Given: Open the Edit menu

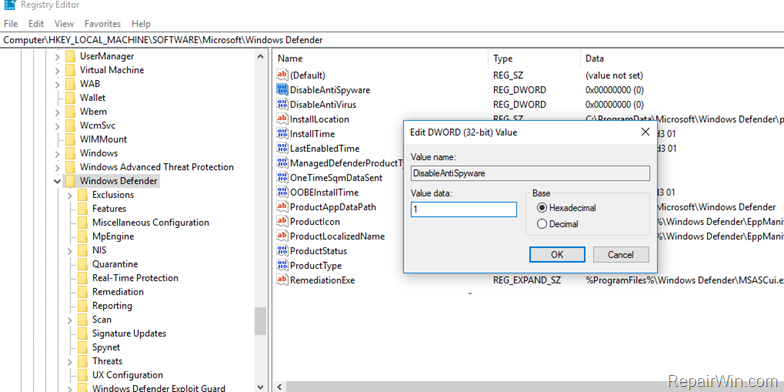Looking at the screenshot, I should pos(36,24).
